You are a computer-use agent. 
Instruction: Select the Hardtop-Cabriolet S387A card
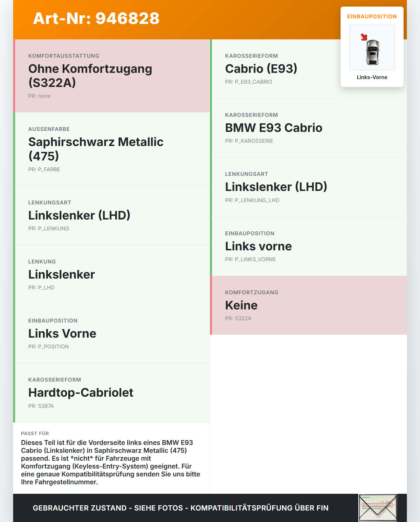112,393
